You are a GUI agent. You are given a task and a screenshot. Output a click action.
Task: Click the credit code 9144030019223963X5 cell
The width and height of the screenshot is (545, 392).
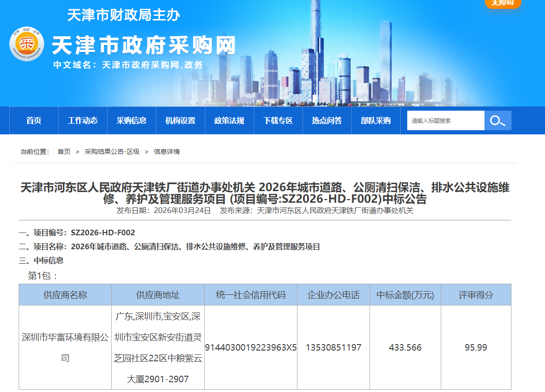(251, 347)
